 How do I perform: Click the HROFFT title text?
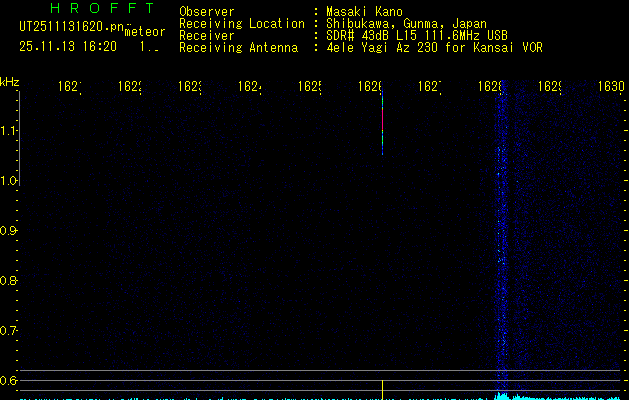pyautogui.click(x=102, y=8)
